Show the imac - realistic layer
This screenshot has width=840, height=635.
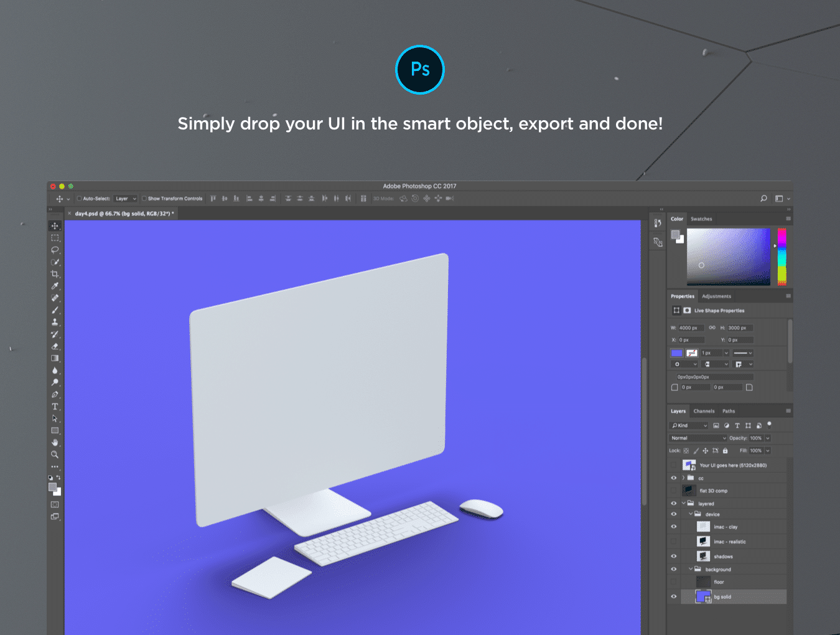coord(673,542)
